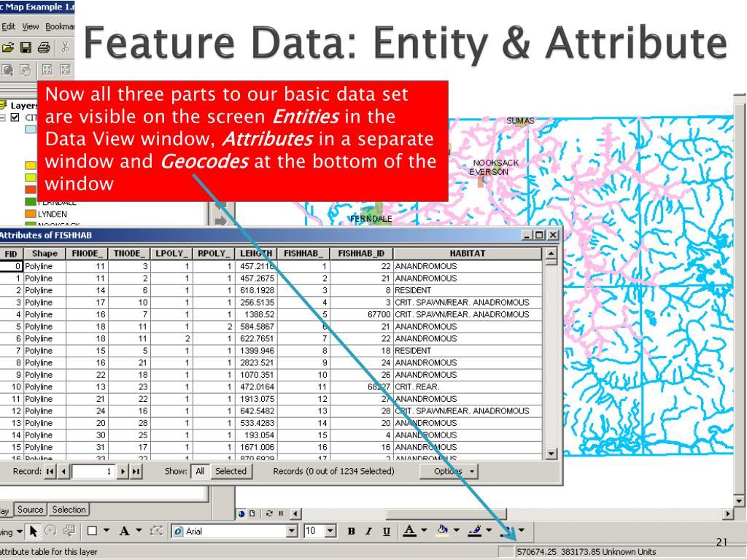This screenshot has height=560, width=747.
Task: Apply Italic formatting
Action: point(368,532)
